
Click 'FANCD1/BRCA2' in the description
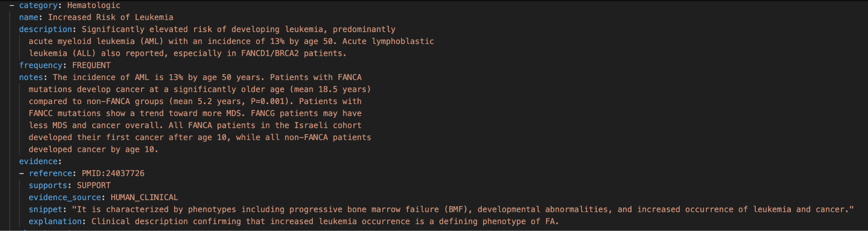click(x=270, y=53)
